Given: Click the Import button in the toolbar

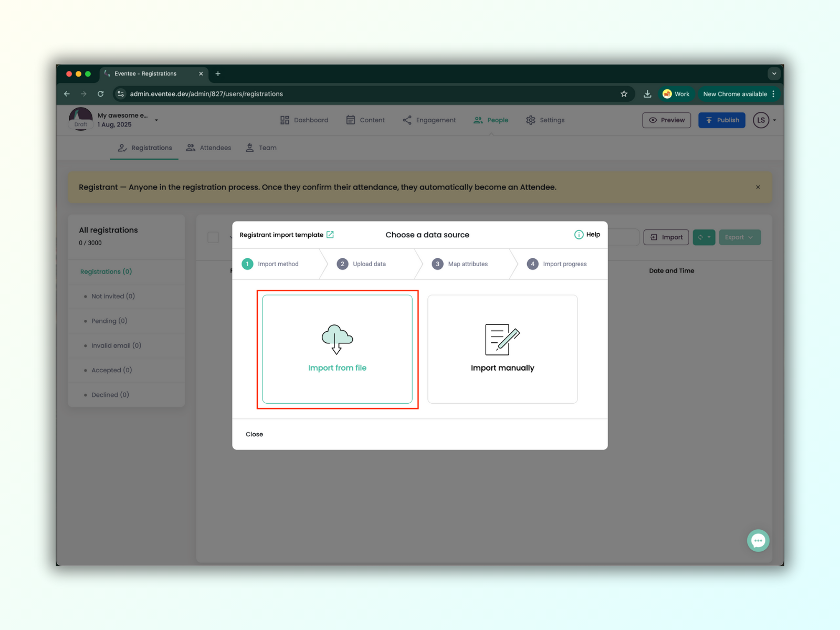Looking at the screenshot, I should (x=666, y=237).
